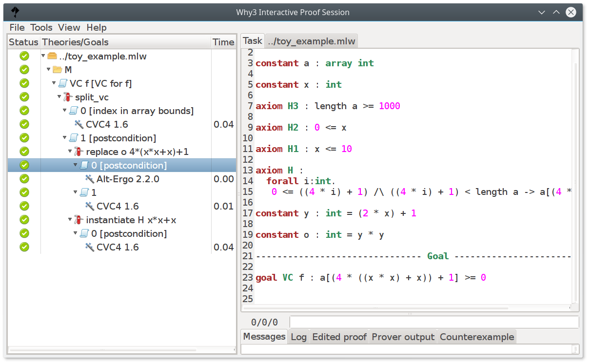Viewport: 589px width, 364px height.
Task: Click the green status check for ../toy_example.mlw row
Action: (24, 56)
